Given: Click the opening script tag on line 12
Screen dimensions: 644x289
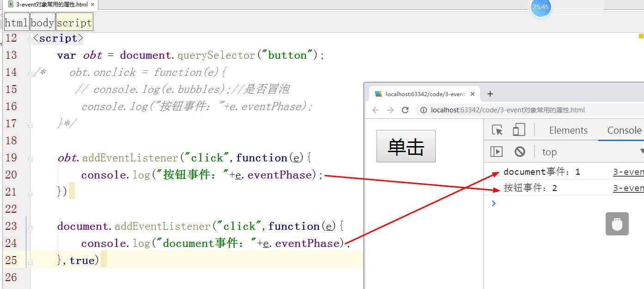Looking at the screenshot, I should [58, 38].
